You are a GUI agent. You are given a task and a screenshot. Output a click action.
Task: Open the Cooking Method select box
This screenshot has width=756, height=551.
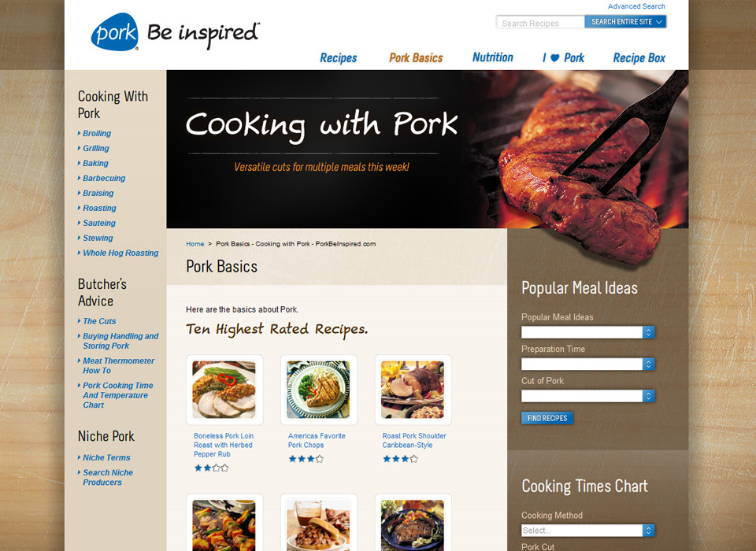pyautogui.click(x=587, y=531)
